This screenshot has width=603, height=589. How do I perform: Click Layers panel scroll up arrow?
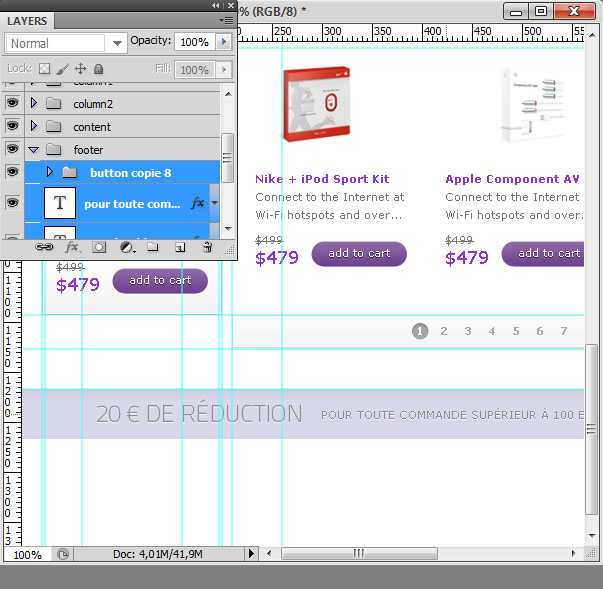(228, 94)
